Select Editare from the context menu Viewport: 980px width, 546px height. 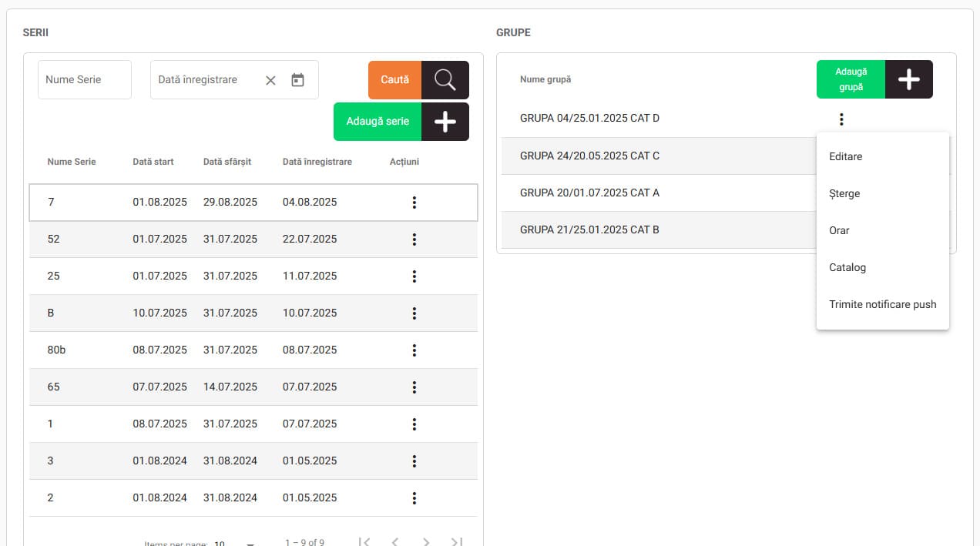pyautogui.click(x=845, y=156)
